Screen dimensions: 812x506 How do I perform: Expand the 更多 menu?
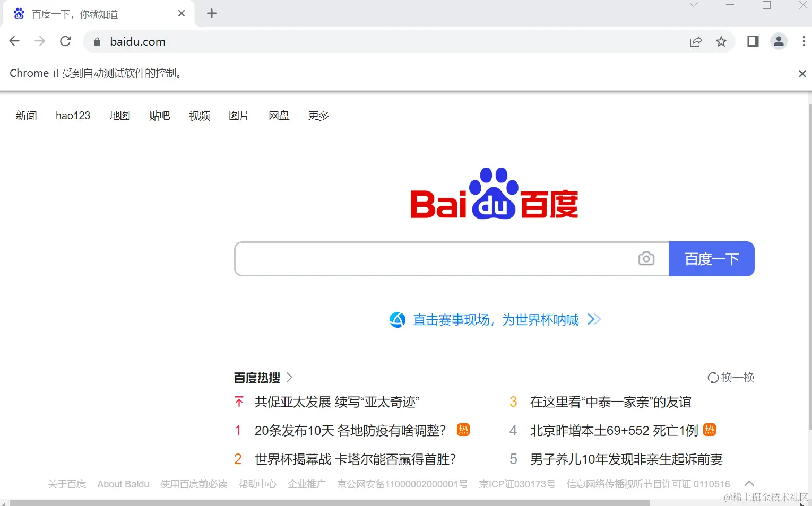tap(319, 116)
